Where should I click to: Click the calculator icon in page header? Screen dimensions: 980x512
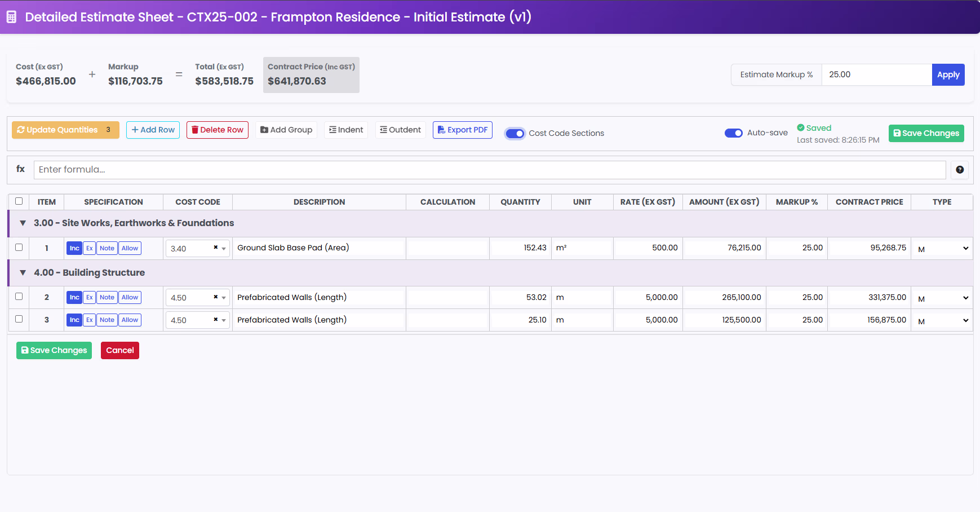coord(11,17)
